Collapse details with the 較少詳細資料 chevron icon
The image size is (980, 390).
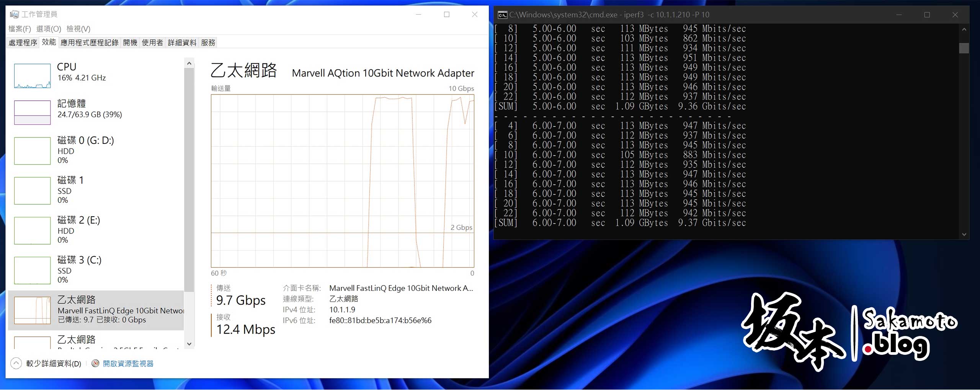point(16,363)
